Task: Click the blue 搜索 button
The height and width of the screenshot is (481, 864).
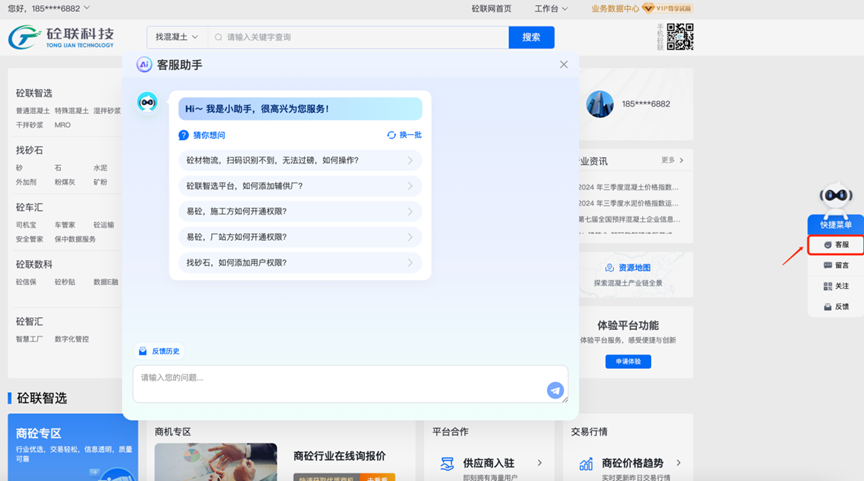Action: [531, 37]
